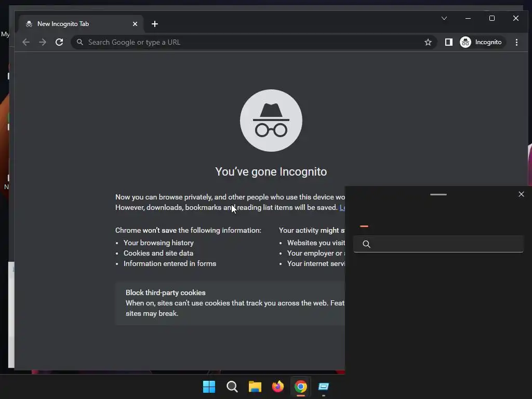Click "Cookies and site data" list item
The width and height of the screenshot is (532, 399).
point(158,253)
